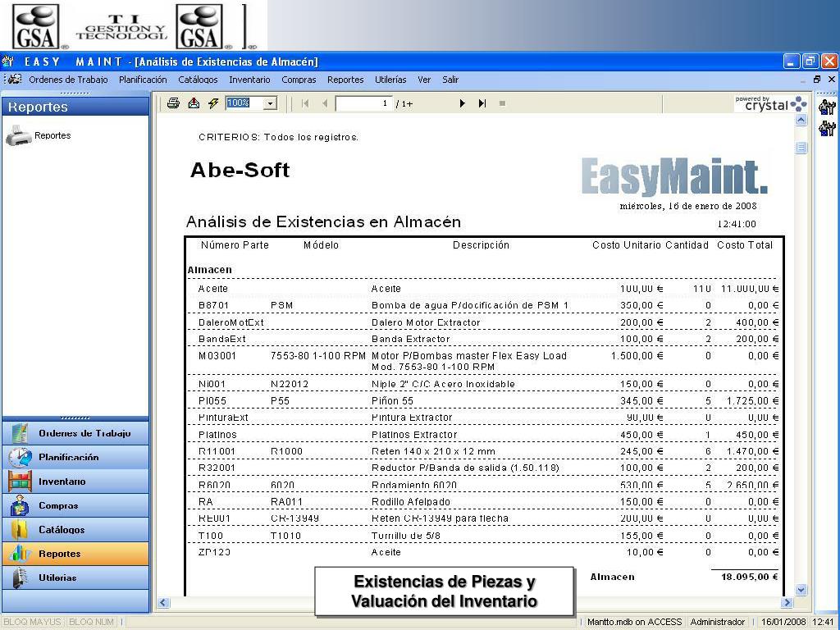This screenshot has height=630, width=840.
Task: Click total '18.095,00 €'
Action: coord(750,577)
